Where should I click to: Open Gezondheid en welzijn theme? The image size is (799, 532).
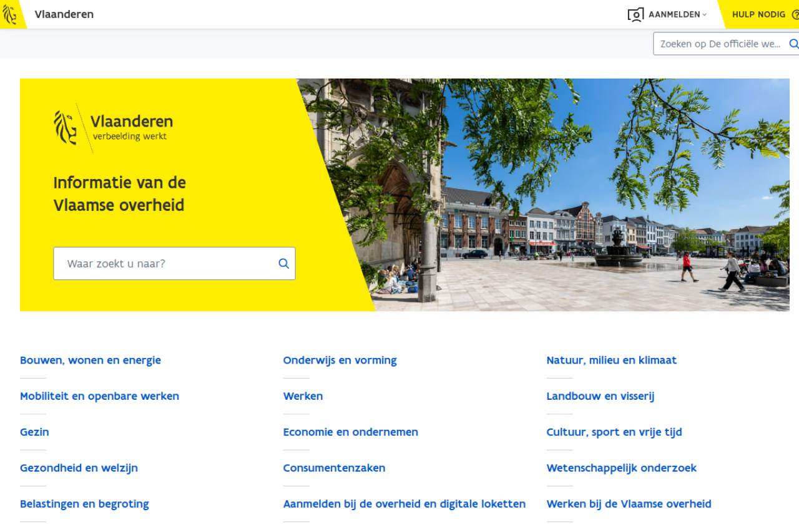click(x=79, y=468)
